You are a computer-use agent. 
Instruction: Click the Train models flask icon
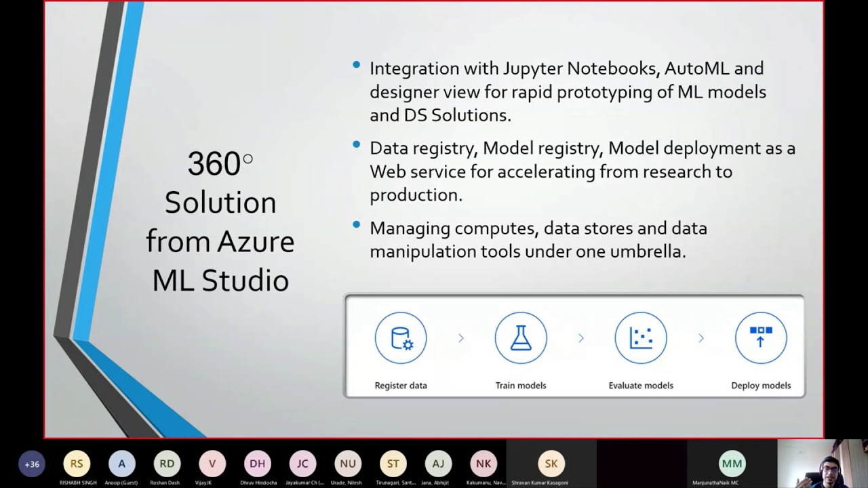coord(521,338)
